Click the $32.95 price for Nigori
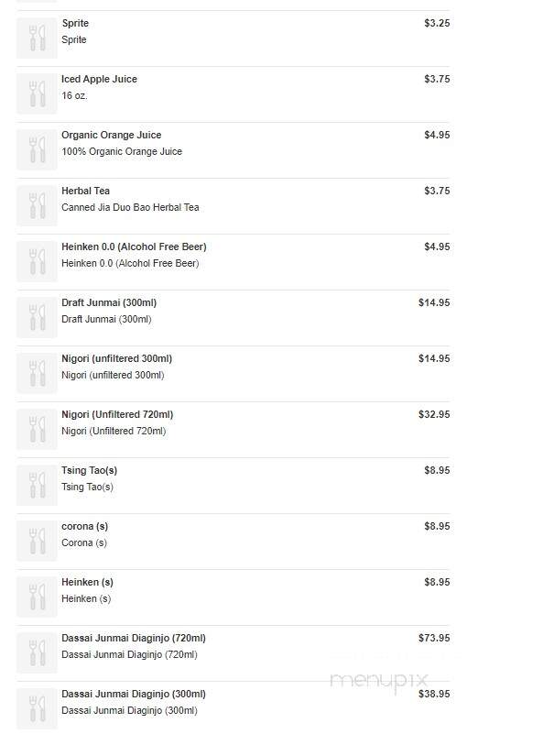 [434, 414]
